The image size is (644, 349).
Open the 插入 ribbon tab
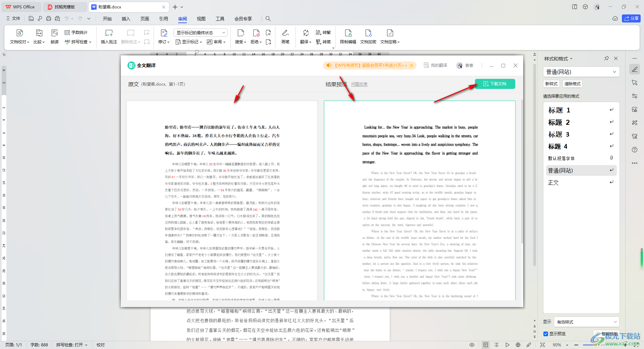click(126, 19)
